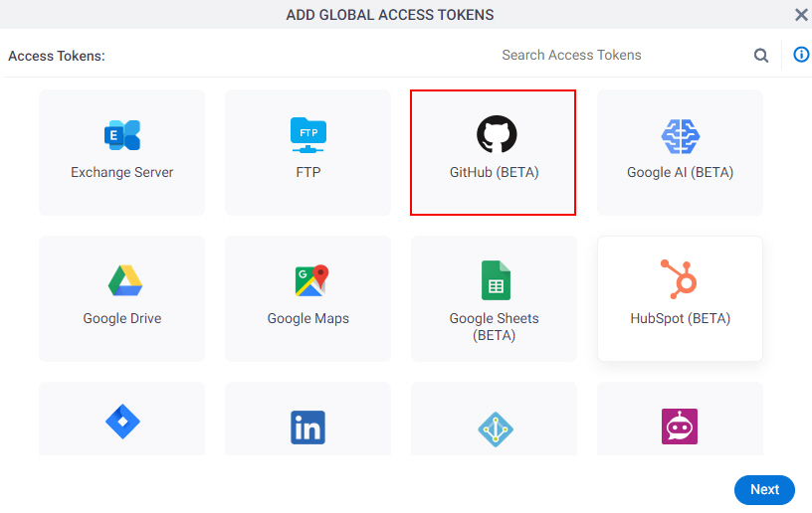Click the Next button

tap(764, 490)
